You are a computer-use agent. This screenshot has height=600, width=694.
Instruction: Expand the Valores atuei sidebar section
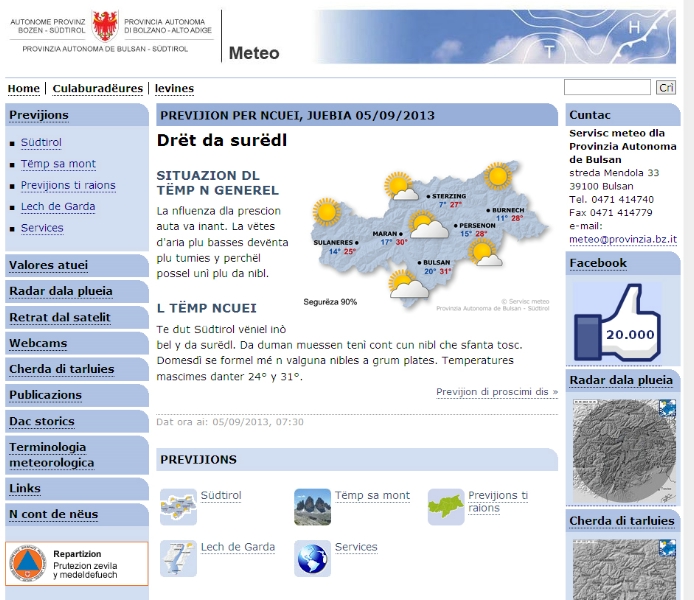tap(48, 265)
